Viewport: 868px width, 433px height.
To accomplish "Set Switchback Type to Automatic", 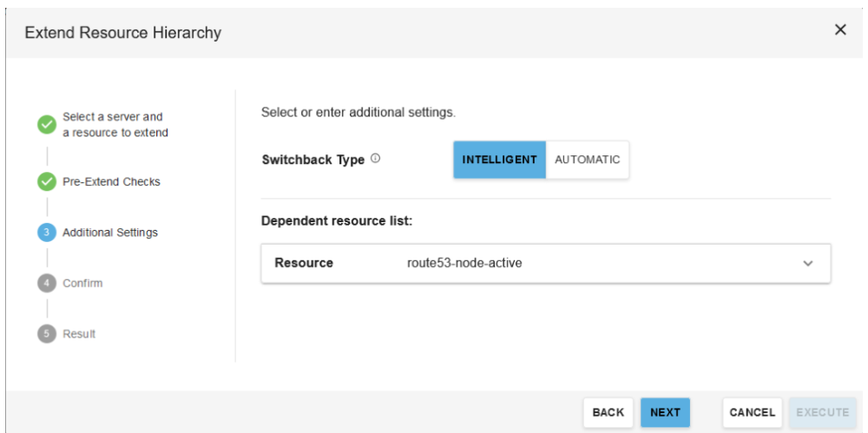I will [x=588, y=160].
